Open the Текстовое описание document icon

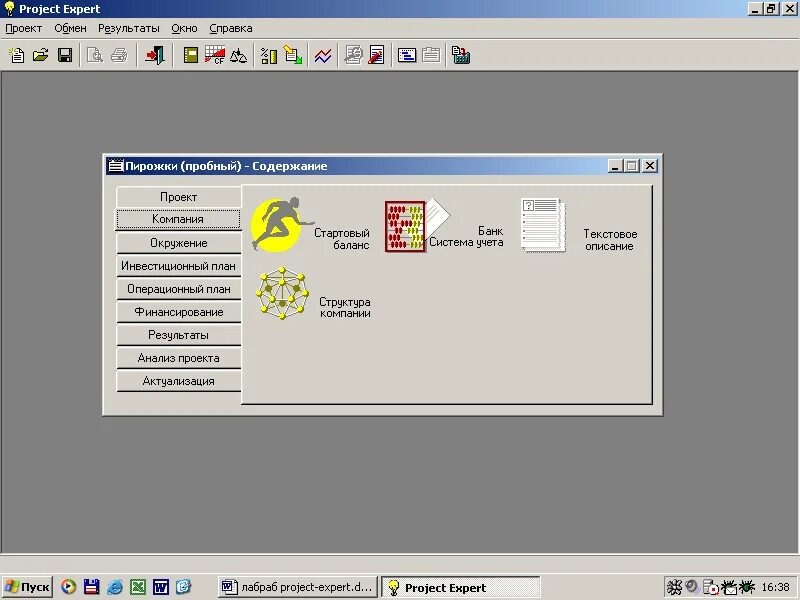tap(544, 225)
